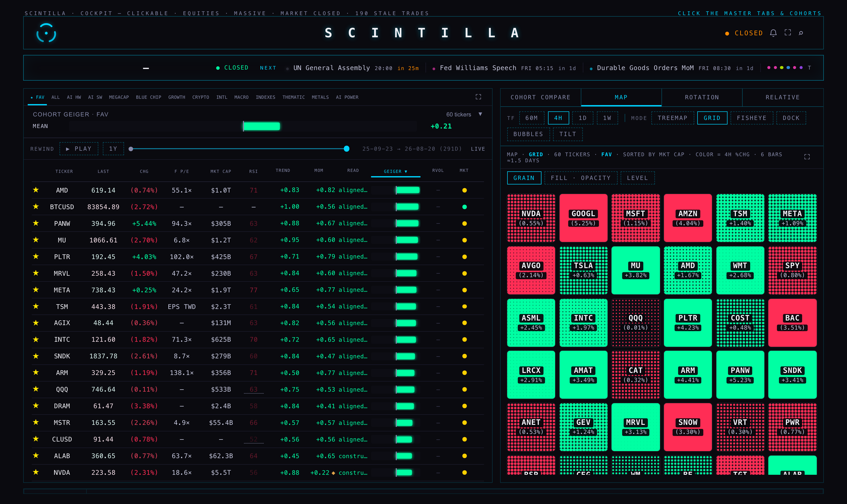847x504 pixels.
Task: Switch map mode to FISHEYE
Action: click(751, 118)
